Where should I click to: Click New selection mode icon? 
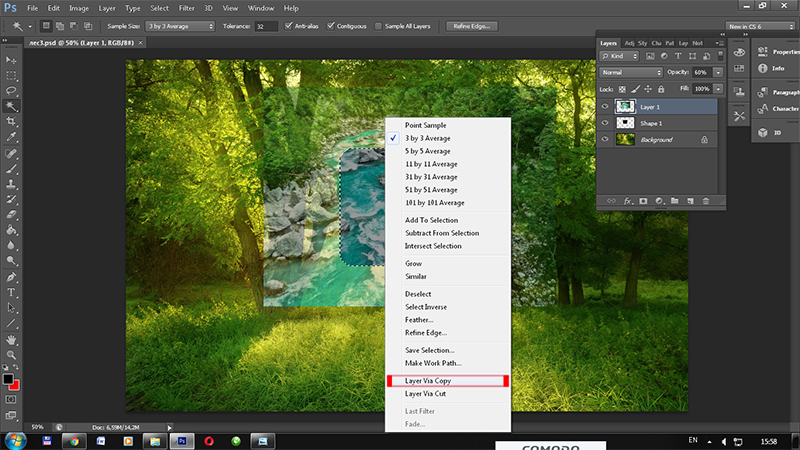coord(46,26)
